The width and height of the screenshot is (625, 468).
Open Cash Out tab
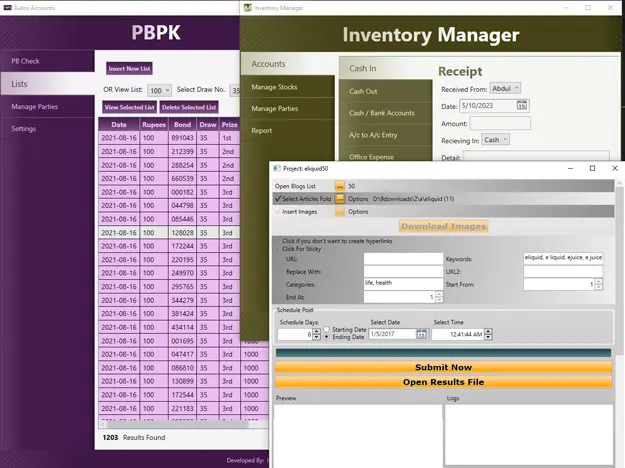[363, 91]
